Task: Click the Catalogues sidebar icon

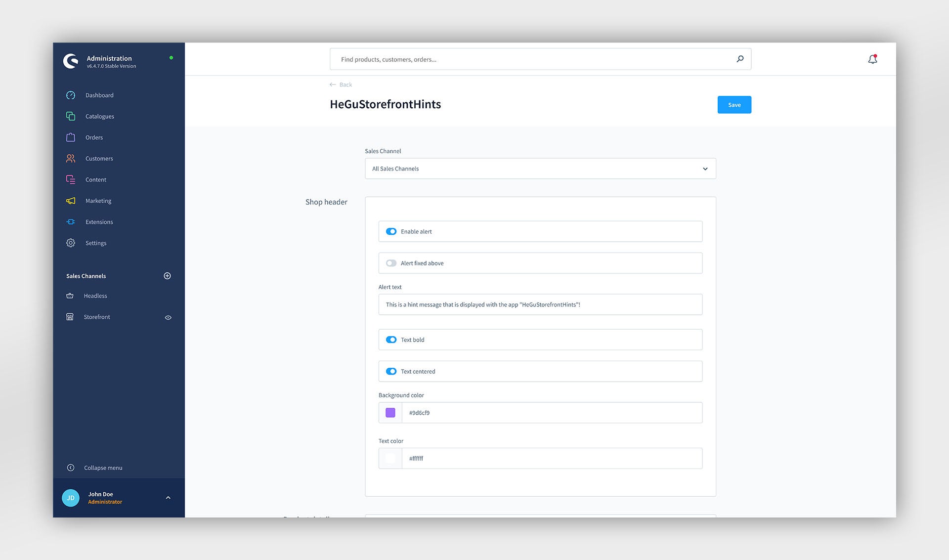Action: pyautogui.click(x=71, y=116)
